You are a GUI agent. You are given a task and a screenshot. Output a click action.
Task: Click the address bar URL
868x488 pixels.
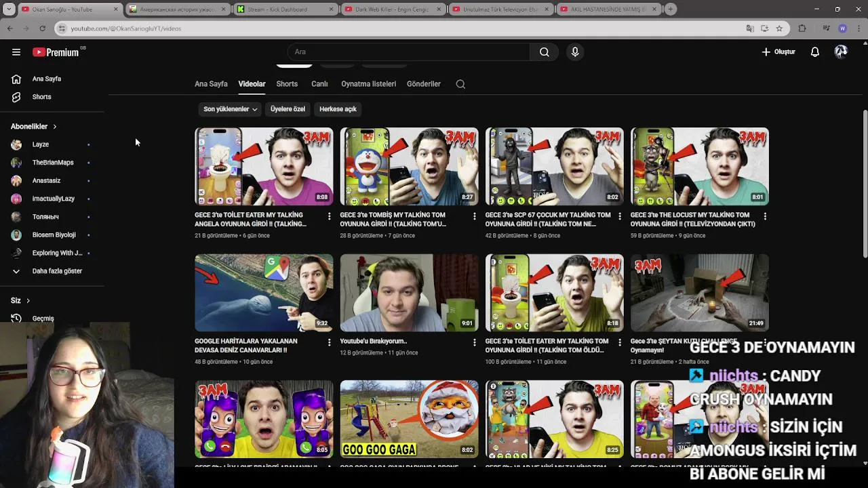coord(126,28)
